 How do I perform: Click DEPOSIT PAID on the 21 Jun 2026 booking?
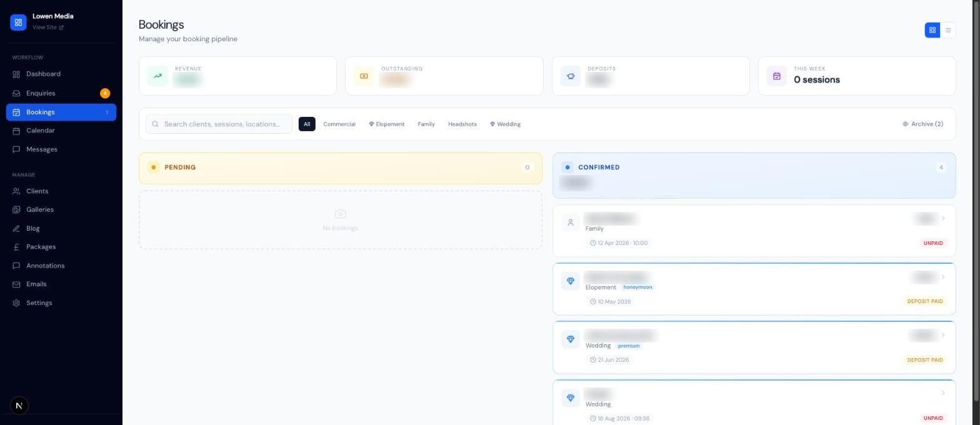[925, 360]
